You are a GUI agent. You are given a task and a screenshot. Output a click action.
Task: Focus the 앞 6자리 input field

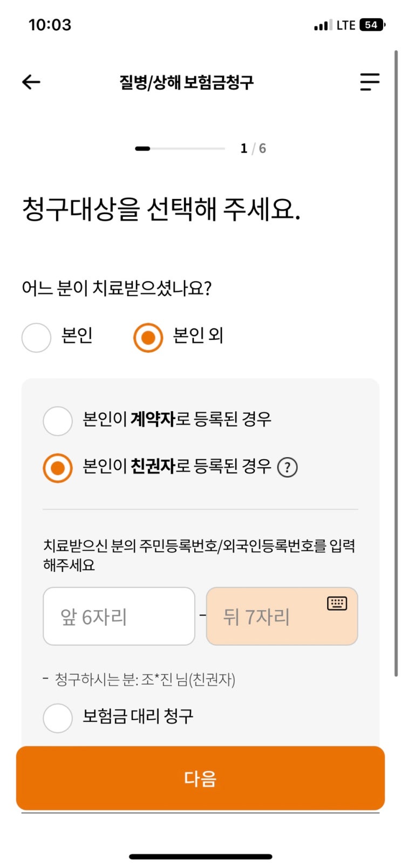(x=119, y=616)
